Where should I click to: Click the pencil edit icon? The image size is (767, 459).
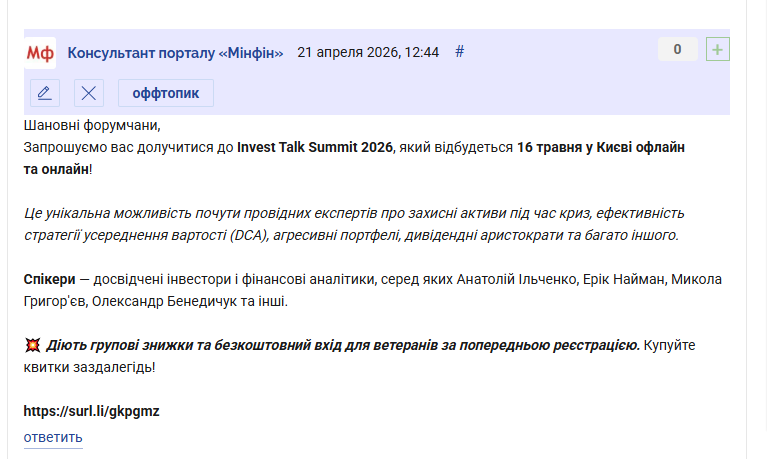44,93
